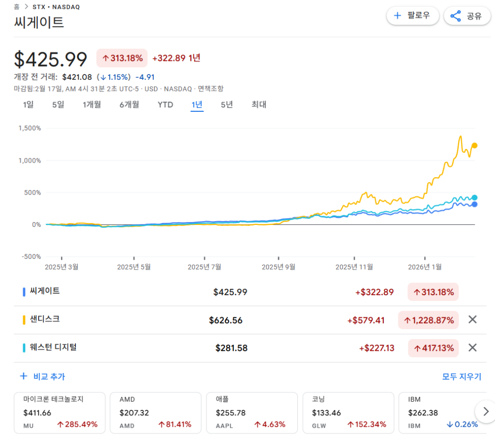Open the 마이크론 테크놀로지 stock card
The image size is (495, 448).
point(59,412)
